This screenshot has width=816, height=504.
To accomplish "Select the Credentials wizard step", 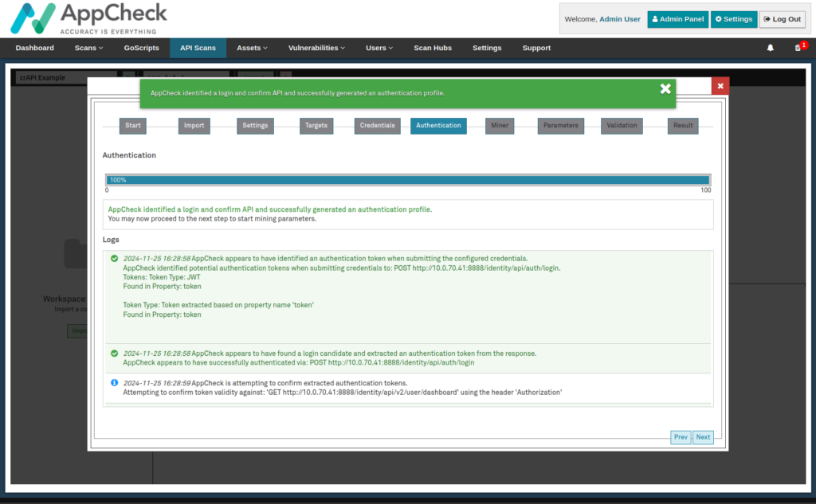I will click(377, 126).
